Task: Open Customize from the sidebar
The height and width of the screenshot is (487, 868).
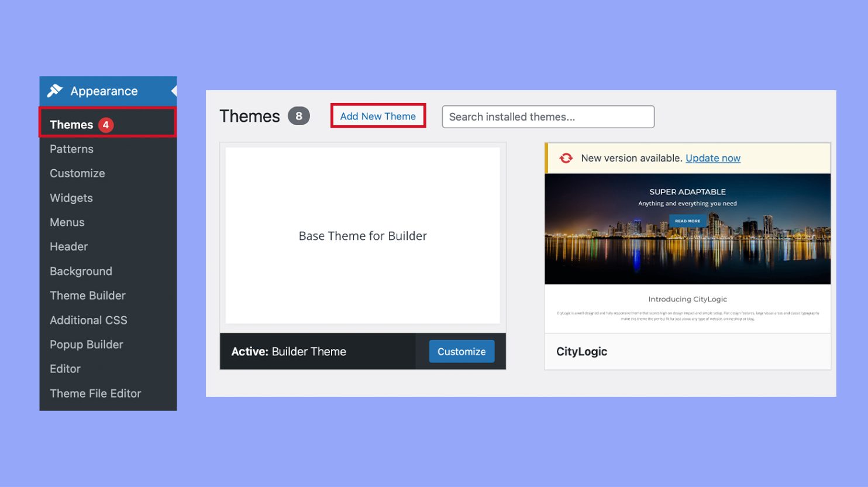Action: click(x=77, y=173)
